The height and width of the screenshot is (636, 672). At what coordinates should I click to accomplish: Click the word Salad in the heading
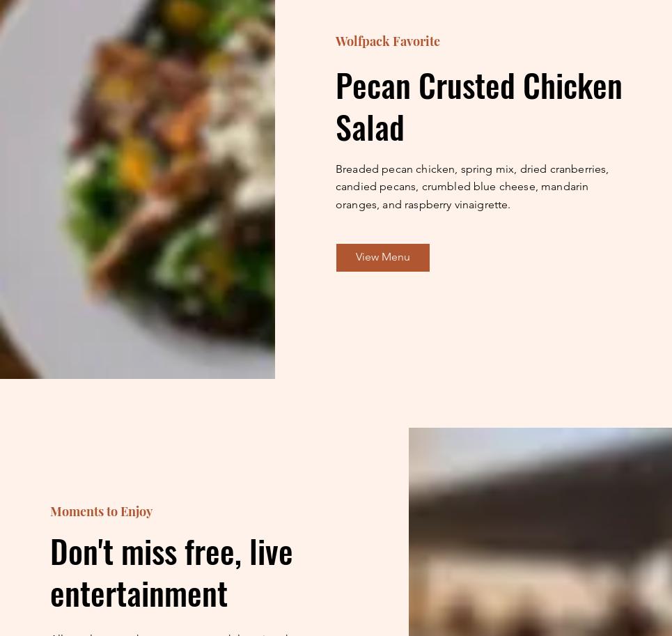[x=370, y=127]
